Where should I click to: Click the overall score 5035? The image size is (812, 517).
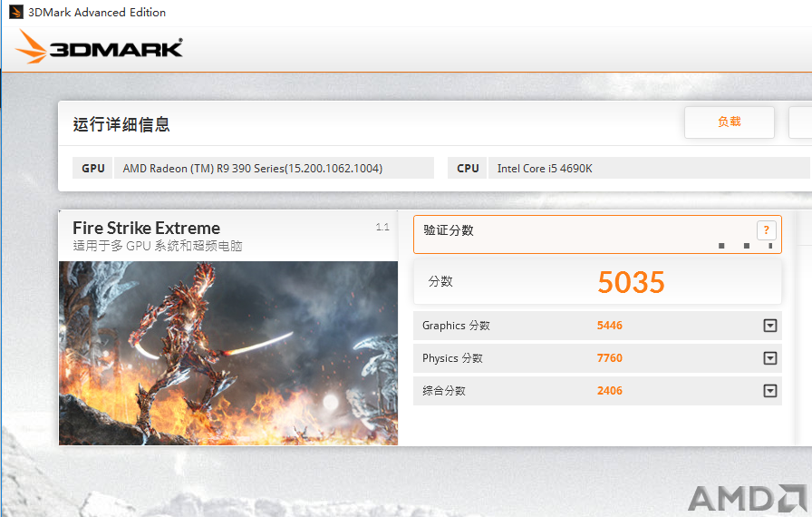click(x=631, y=282)
